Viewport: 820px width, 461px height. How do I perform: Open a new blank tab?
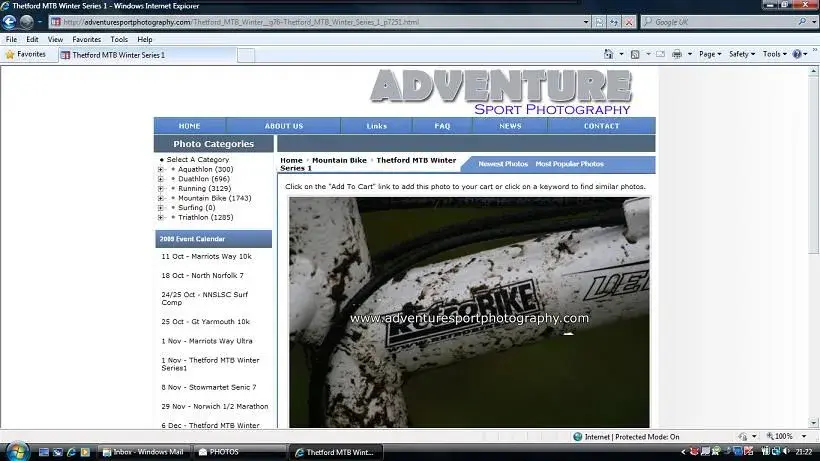tap(246, 55)
